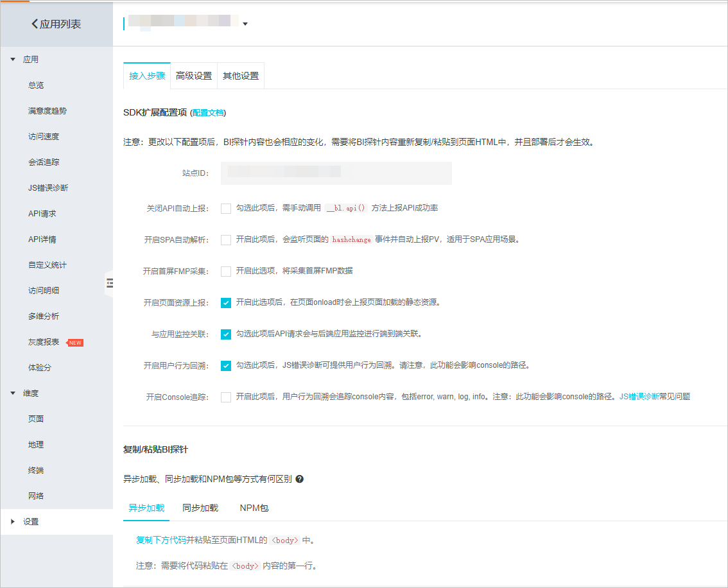Click the hashchange code text
The image size is (728, 588).
[x=351, y=239]
